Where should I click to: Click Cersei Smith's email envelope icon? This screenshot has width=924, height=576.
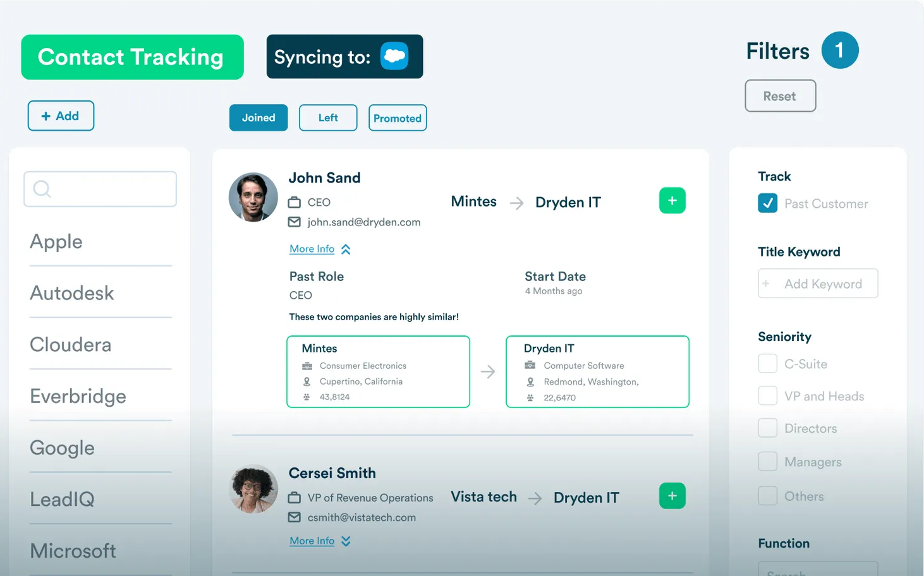[295, 517]
